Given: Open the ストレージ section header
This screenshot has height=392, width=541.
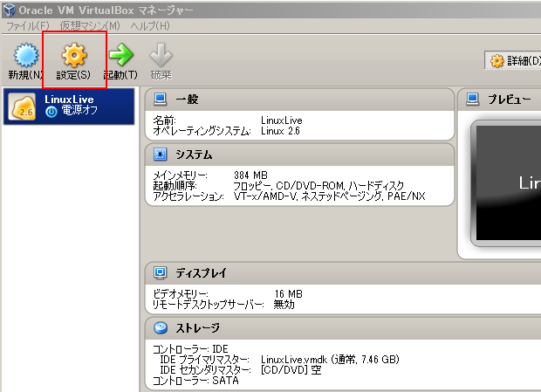Looking at the screenshot, I should point(343,328).
